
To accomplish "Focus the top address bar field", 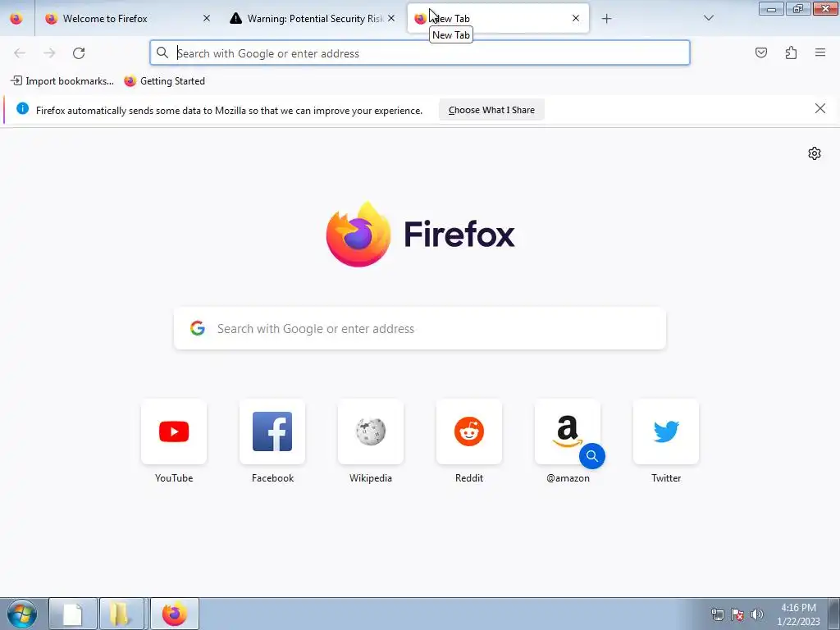I will [419, 53].
